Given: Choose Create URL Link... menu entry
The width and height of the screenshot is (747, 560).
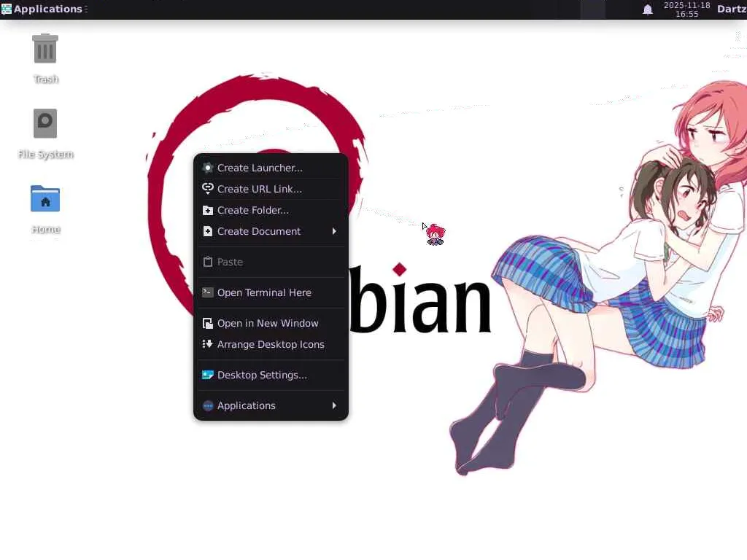Looking at the screenshot, I should pyautogui.click(x=271, y=189).
